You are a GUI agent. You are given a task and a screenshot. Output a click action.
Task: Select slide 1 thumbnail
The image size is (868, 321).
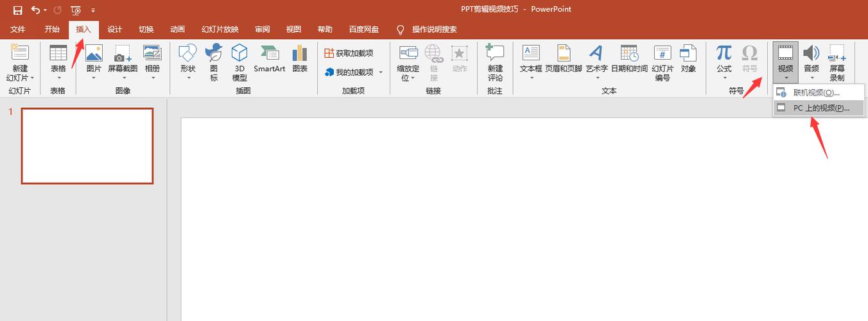87,146
